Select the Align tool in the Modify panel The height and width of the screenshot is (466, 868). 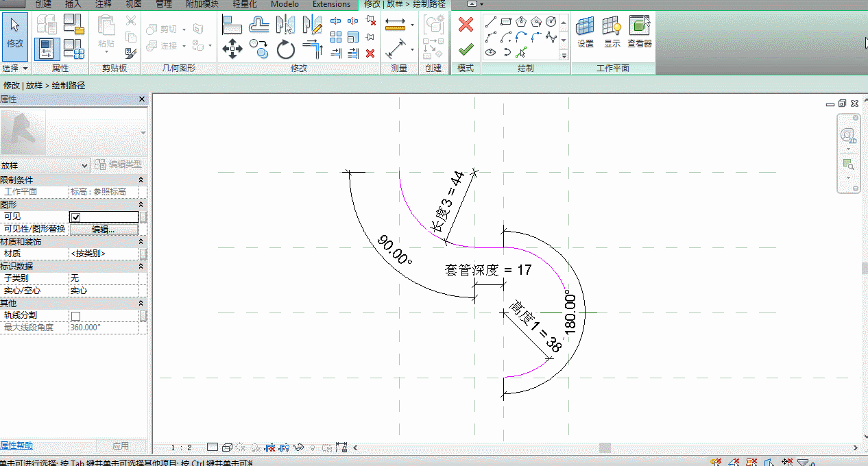coord(232,25)
